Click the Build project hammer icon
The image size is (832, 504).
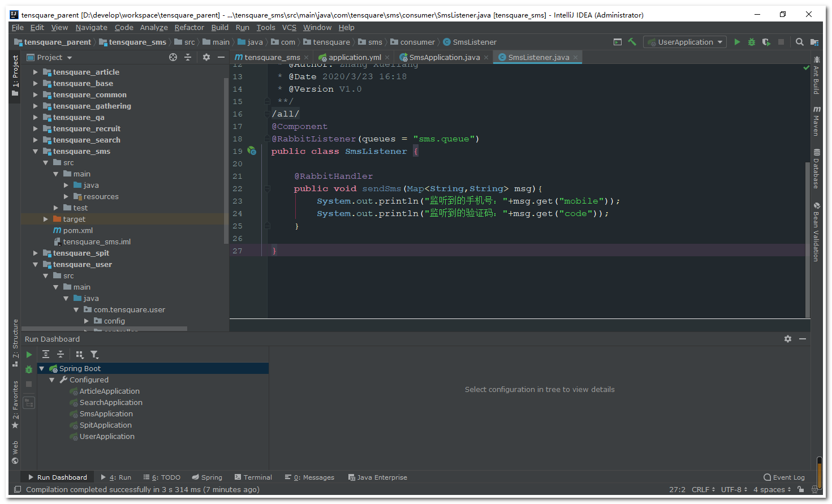pyautogui.click(x=632, y=42)
